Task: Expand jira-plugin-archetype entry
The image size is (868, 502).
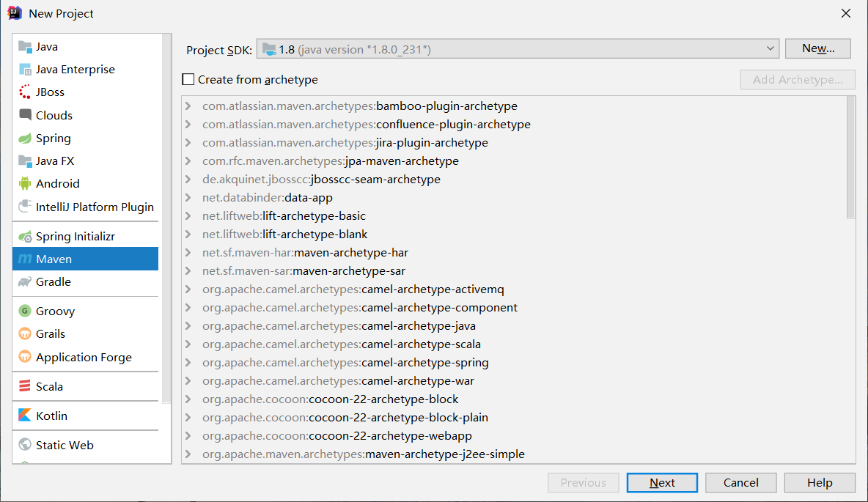Action: click(188, 142)
